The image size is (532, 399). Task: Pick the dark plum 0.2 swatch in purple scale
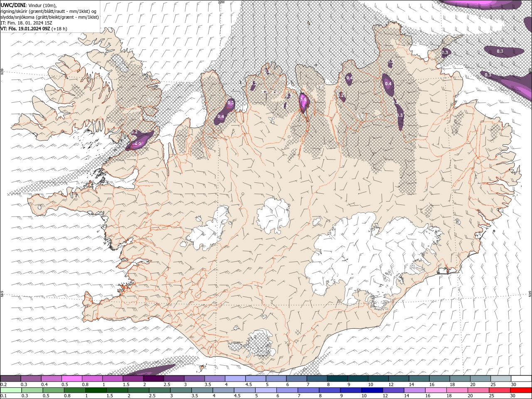coord(11,379)
